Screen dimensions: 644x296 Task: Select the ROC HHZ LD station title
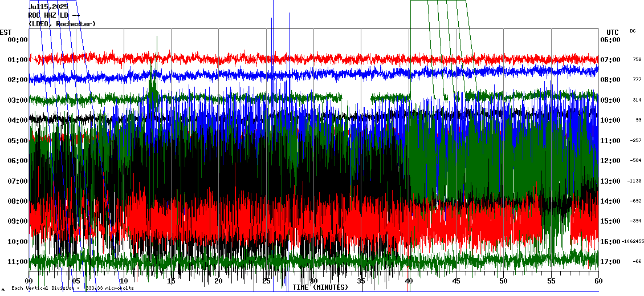(54, 15)
